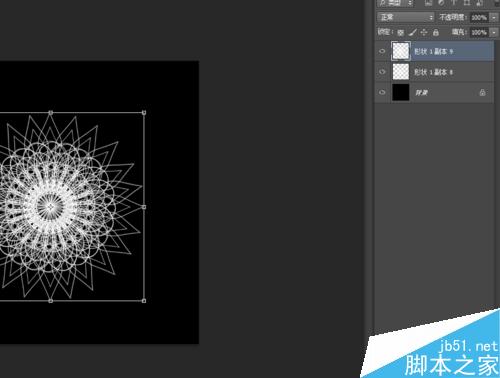Image resolution: width=500 pixels, height=378 pixels.
Task: Click the lock image pixels brush icon
Action: coord(413,32)
